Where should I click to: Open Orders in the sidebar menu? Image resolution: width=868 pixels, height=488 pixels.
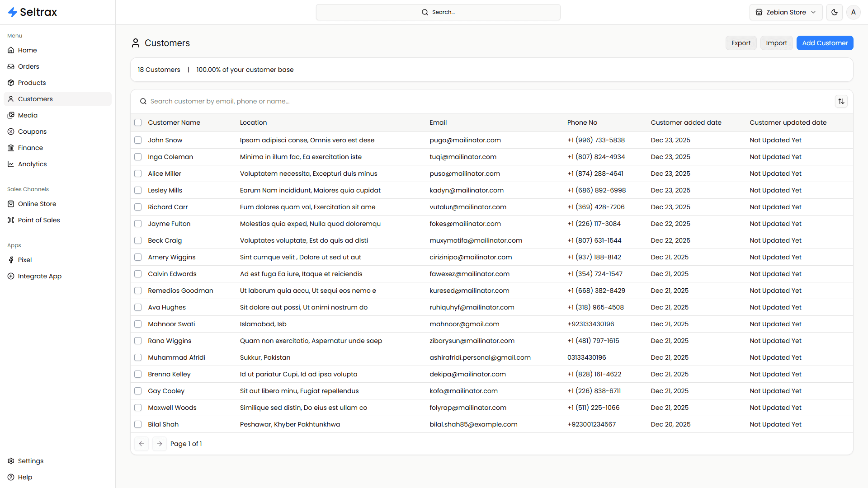pos(57,66)
